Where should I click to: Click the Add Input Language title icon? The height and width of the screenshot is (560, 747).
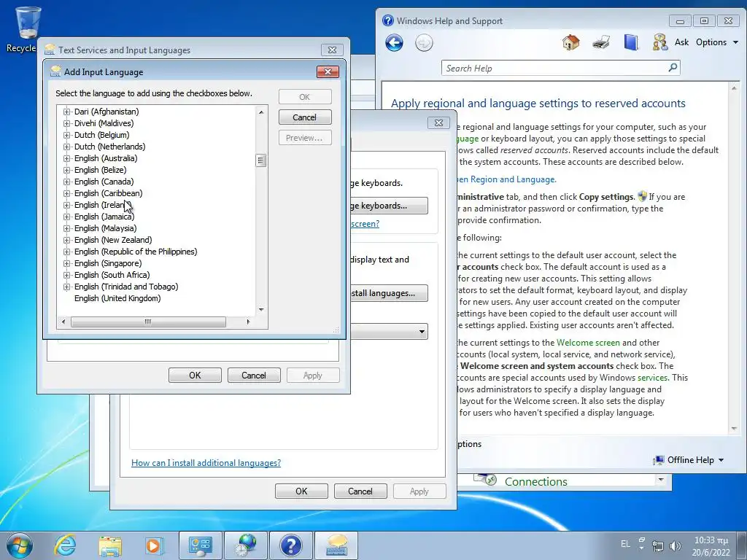[x=55, y=71]
